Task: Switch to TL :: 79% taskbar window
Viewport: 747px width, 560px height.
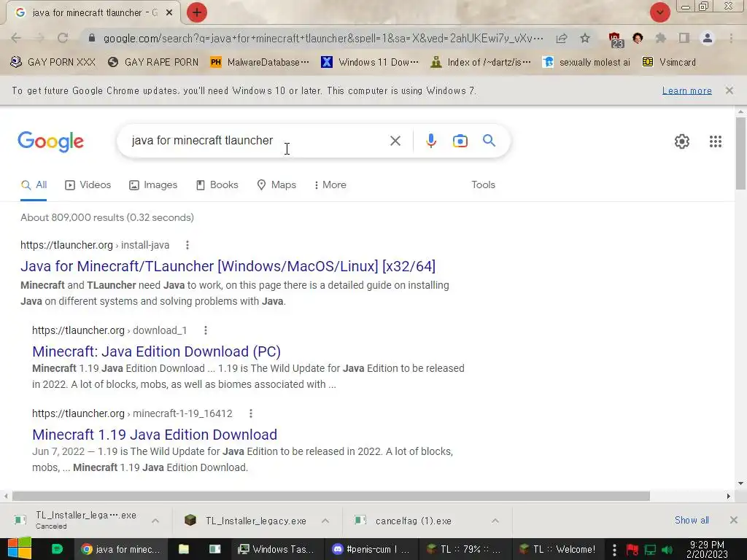Action: pyautogui.click(x=464, y=549)
